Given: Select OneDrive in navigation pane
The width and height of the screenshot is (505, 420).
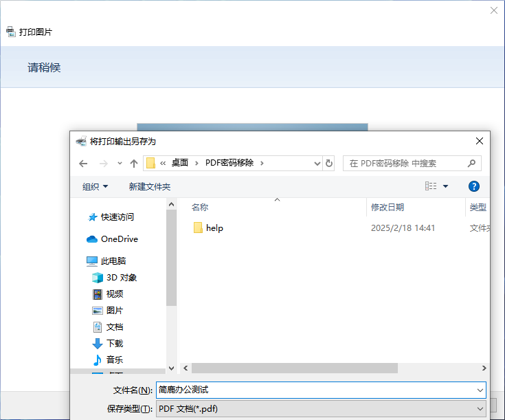Looking at the screenshot, I should point(119,239).
